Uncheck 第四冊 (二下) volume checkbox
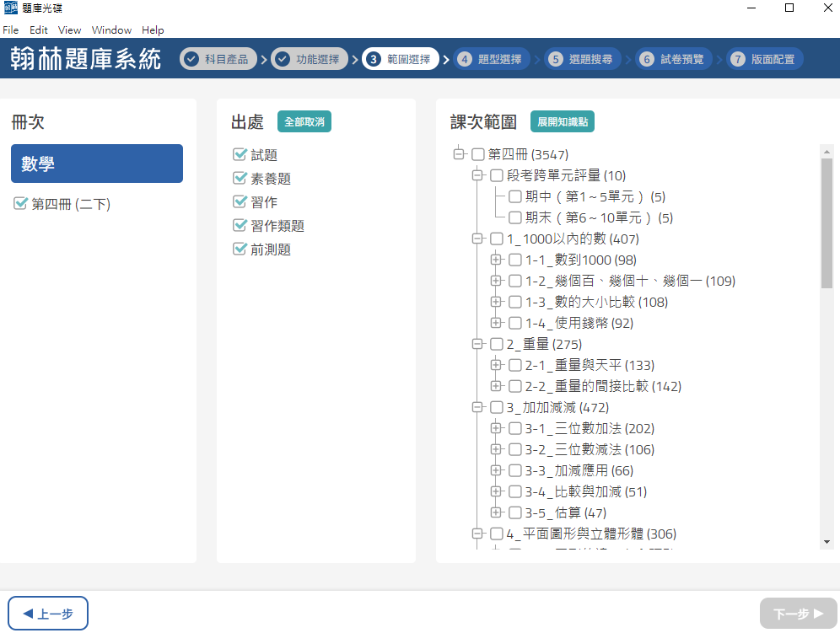Viewport: 840px width, 633px height. pos(20,204)
